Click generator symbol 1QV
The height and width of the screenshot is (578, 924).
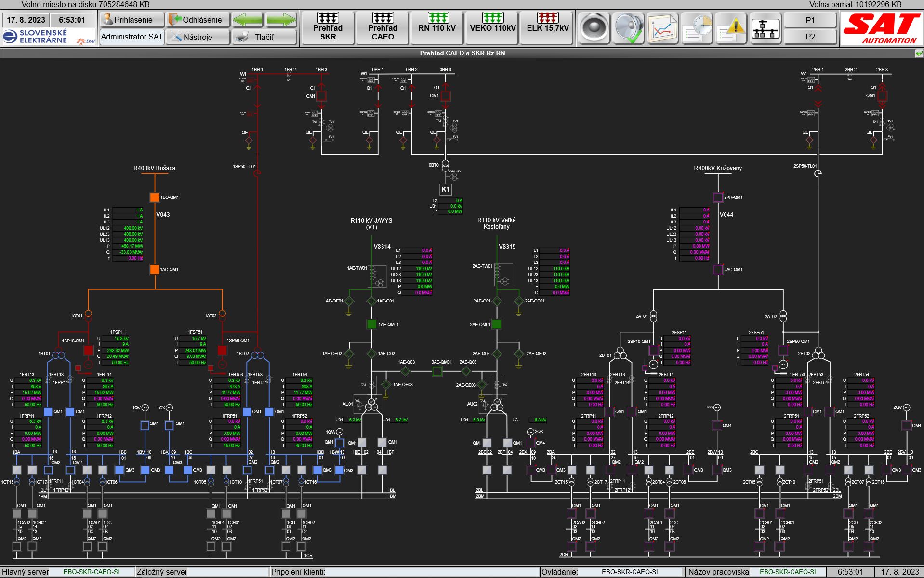point(145,408)
